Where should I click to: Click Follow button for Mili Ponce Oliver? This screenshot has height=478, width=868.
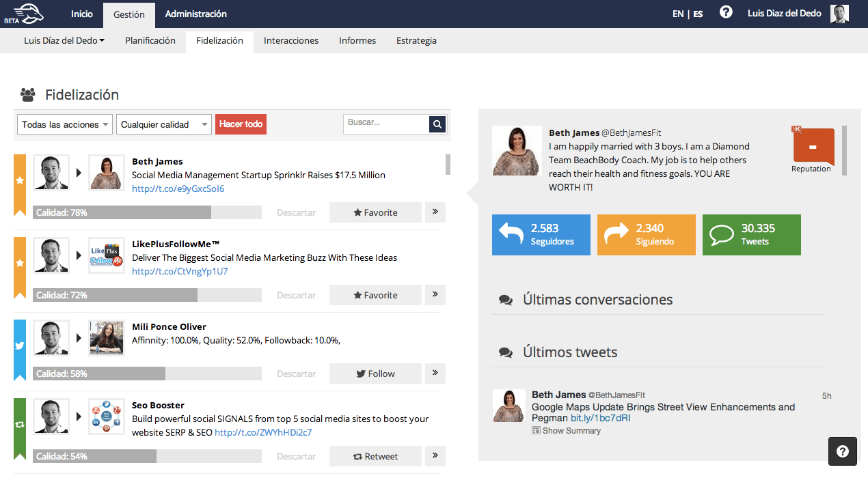pyautogui.click(x=375, y=374)
